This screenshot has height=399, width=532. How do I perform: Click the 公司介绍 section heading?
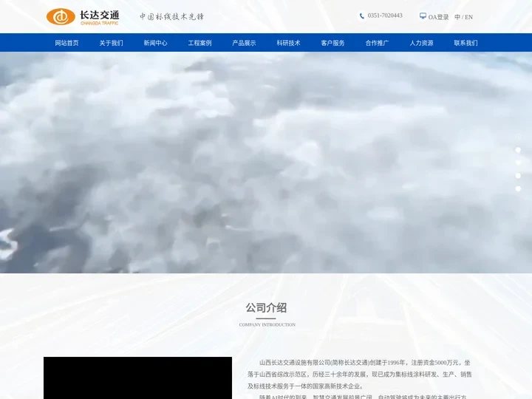(x=266, y=307)
